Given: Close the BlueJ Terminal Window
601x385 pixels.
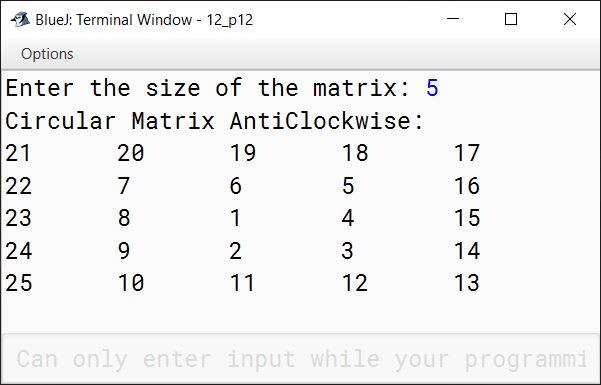Looking at the screenshot, I should [x=570, y=18].
